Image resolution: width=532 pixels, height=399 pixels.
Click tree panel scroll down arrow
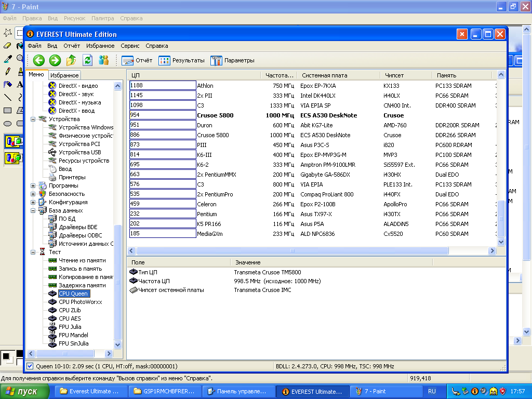(118, 345)
